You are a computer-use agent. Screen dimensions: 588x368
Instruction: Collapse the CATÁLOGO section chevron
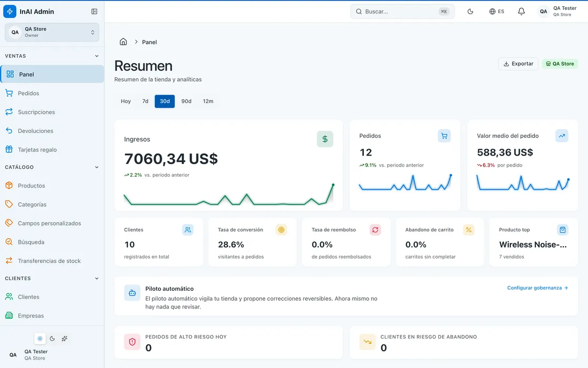tap(97, 167)
